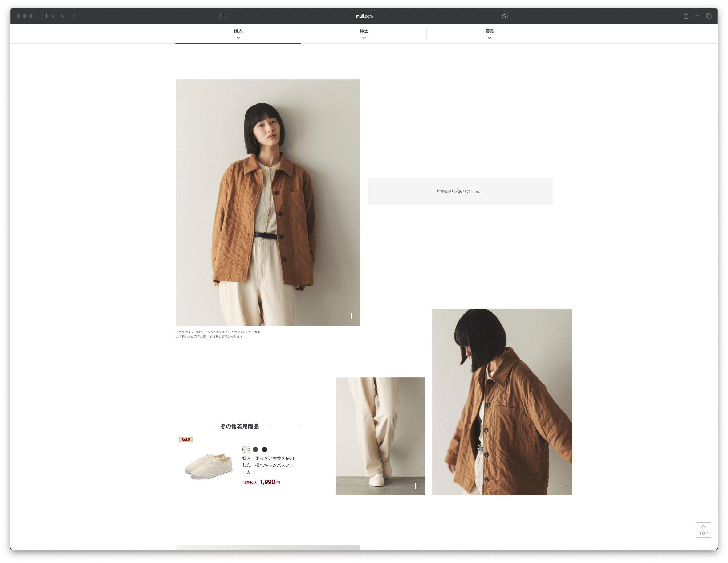The height and width of the screenshot is (563, 728).
Task: Click the plus icon on the large jacket photo
Action: 351,316
